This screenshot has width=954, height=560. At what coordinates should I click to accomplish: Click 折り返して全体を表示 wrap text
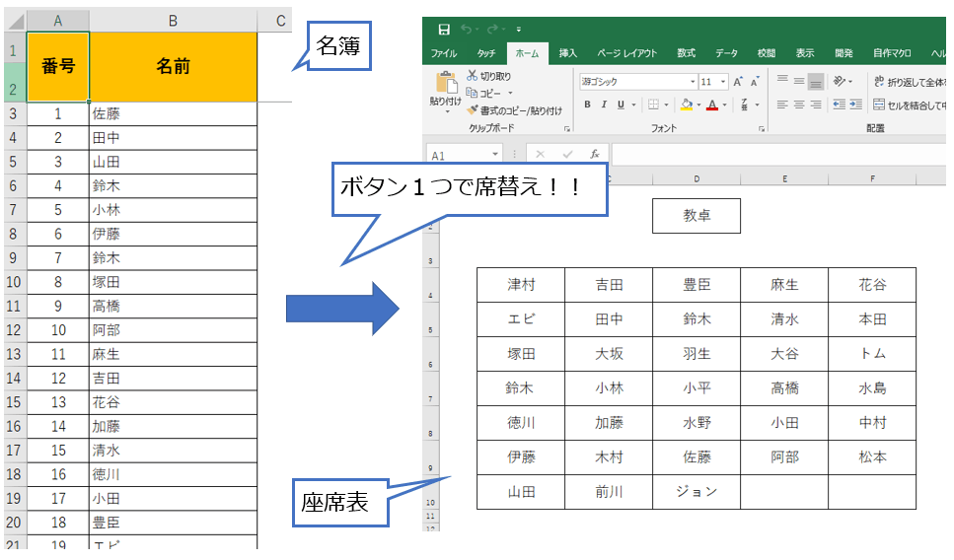tap(910, 82)
